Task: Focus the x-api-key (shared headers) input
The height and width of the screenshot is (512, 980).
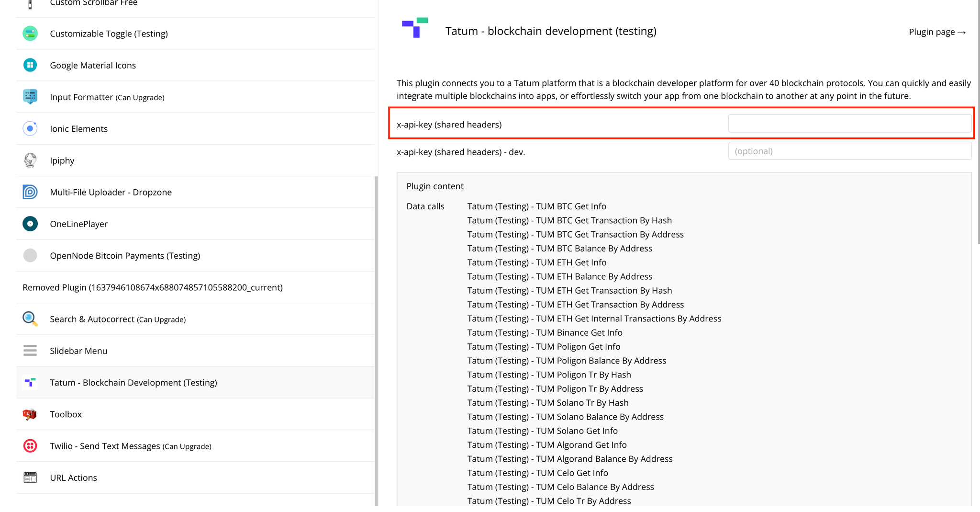Action: coord(850,124)
